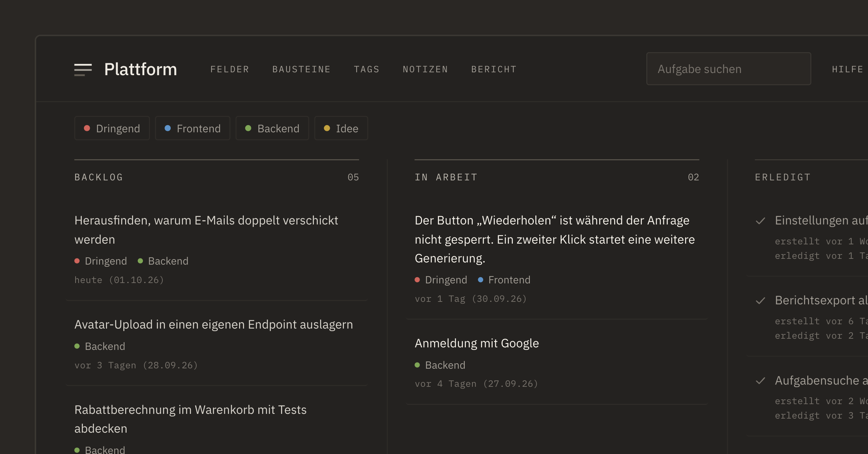The height and width of the screenshot is (454, 868).
Task: Click Backend tag on Anmeldung mit Google
Action: pyautogui.click(x=440, y=365)
